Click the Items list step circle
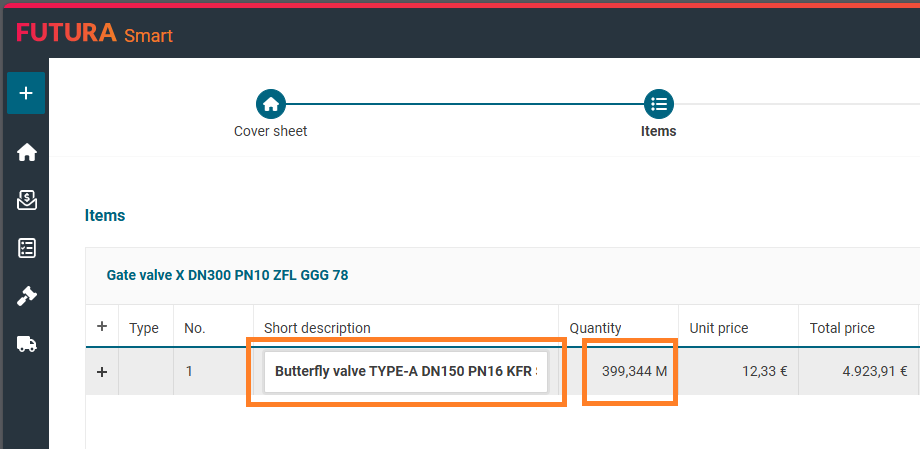Image resolution: width=920 pixels, height=449 pixels. point(658,103)
